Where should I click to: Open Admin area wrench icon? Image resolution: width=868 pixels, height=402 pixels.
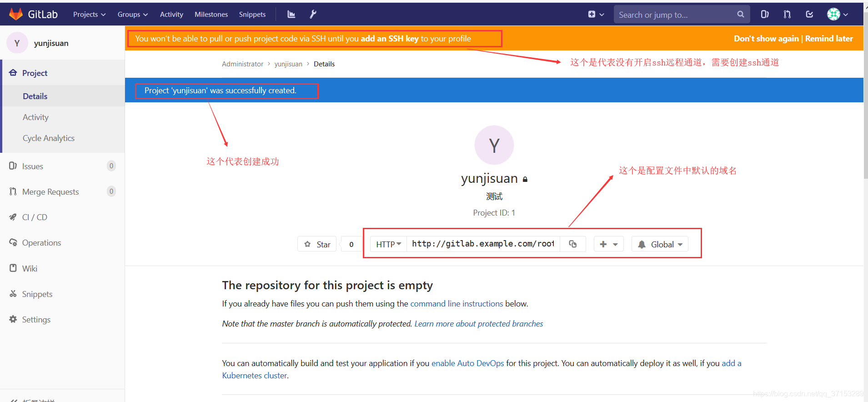(x=313, y=14)
